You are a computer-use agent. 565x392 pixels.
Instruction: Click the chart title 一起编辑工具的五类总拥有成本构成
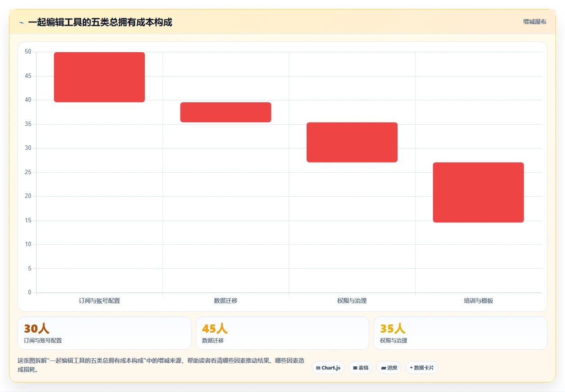pyautogui.click(x=100, y=22)
